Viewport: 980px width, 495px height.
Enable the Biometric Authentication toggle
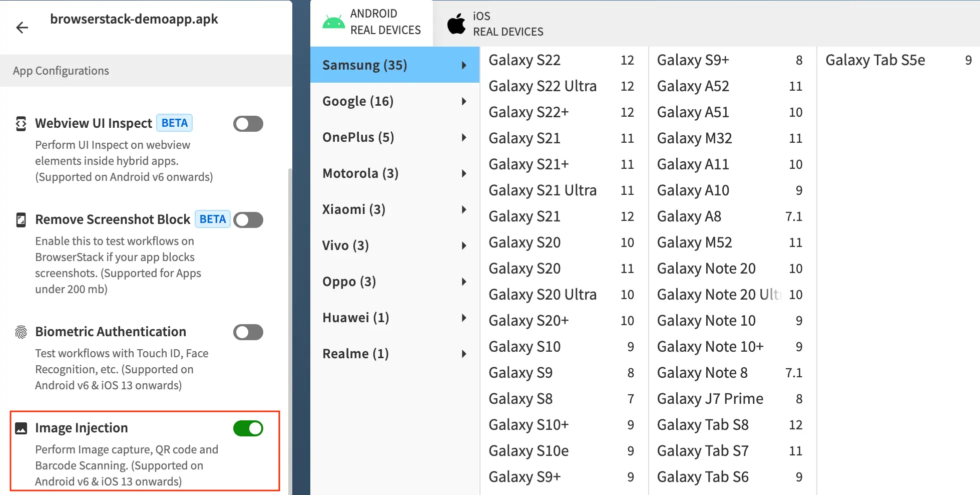coord(248,332)
